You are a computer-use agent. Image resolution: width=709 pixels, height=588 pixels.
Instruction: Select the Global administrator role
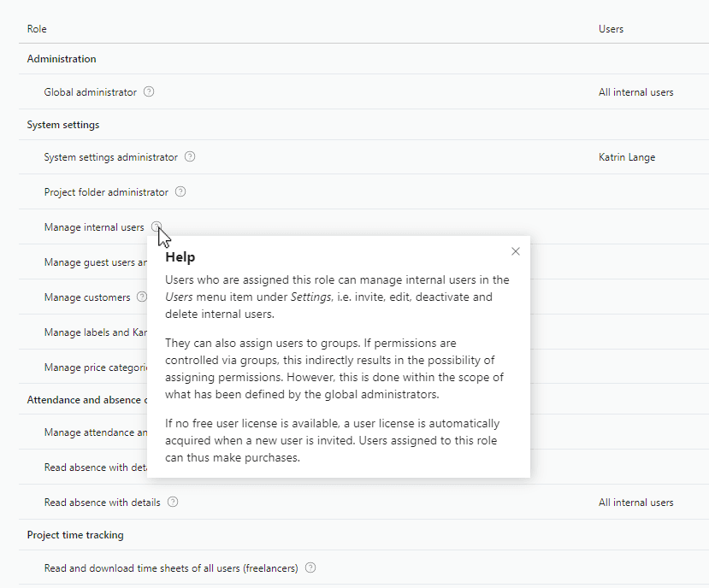(x=90, y=92)
